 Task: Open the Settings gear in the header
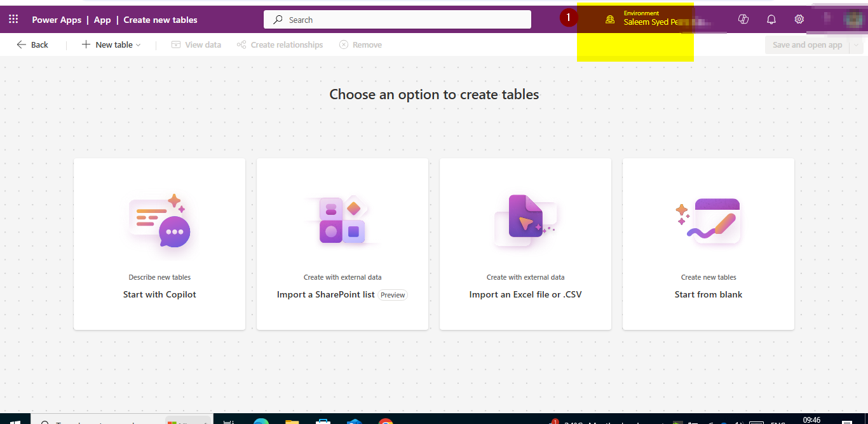799,20
